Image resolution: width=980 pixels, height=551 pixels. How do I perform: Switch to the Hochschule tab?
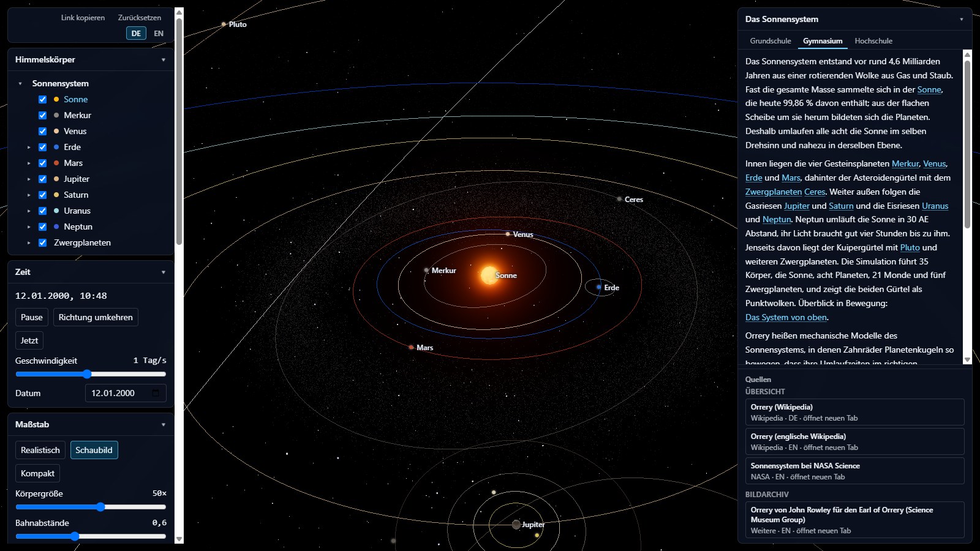click(x=873, y=41)
